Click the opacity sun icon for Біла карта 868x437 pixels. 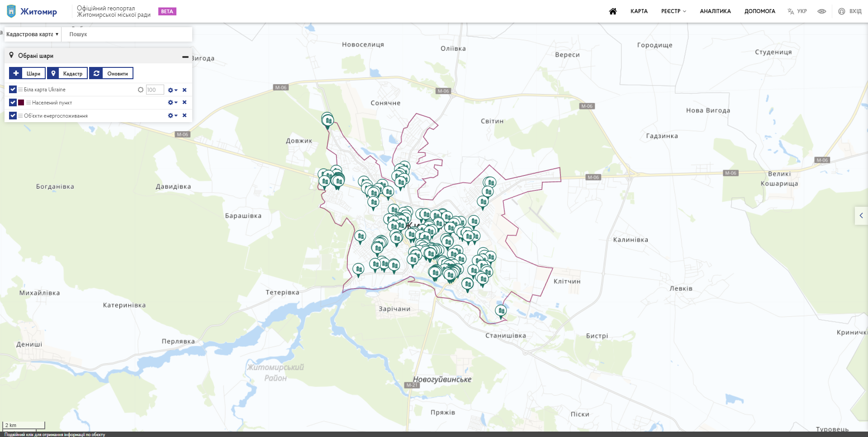(x=141, y=90)
